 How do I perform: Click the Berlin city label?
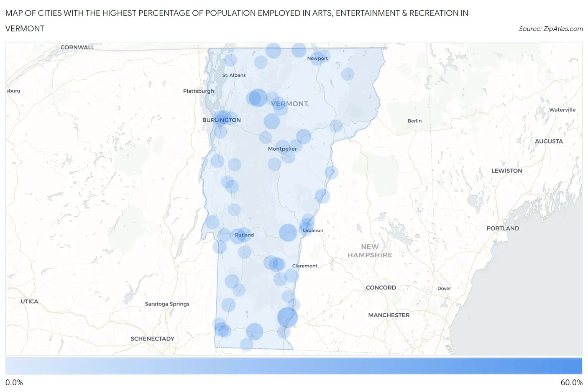click(414, 121)
